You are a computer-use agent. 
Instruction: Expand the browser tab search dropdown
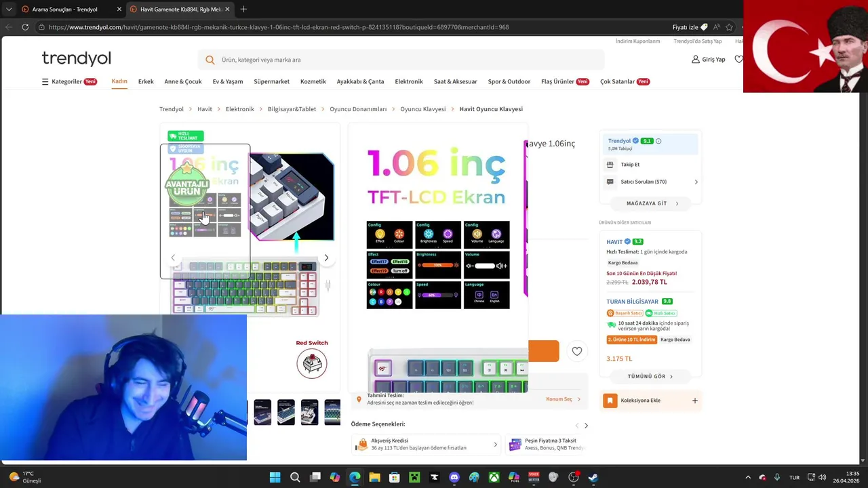click(x=9, y=9)
